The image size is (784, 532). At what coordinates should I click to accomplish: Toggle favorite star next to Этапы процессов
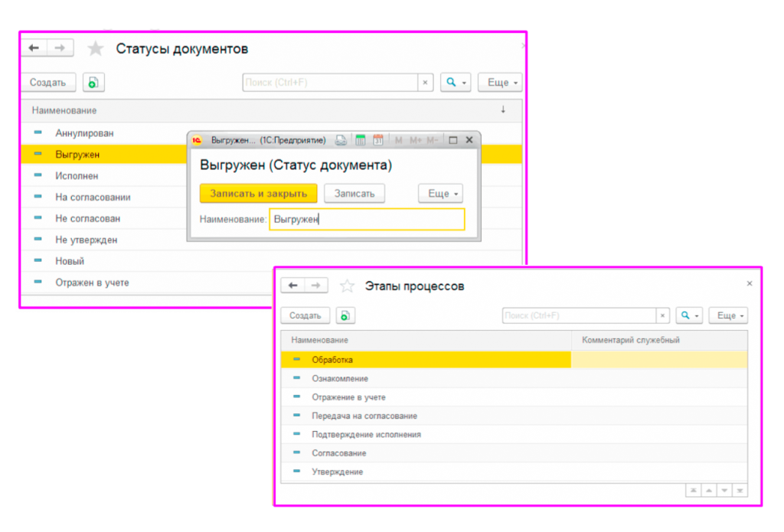pyautogui.click(x=347, y=286)
